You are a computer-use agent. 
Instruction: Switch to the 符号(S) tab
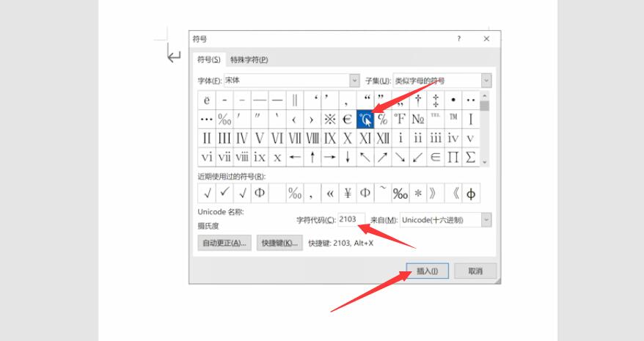pos(208,59)
